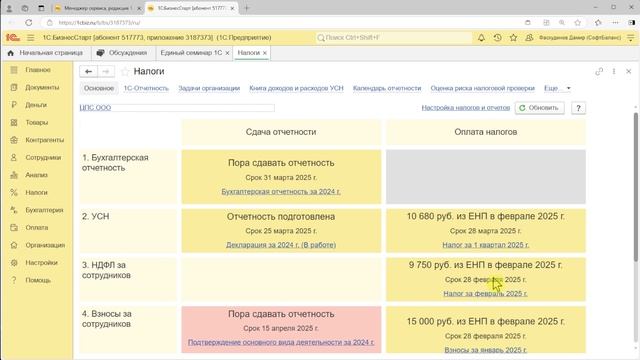The height and width of the screenshot is (360, 640).
Task: Close the Единый семинар 1С tab
Action: point(227,53)
